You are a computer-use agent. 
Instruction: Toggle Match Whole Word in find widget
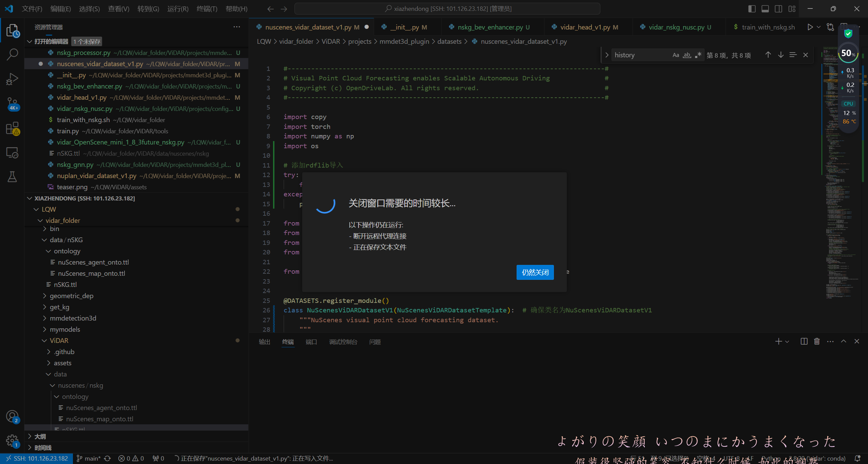[x=687, y=55]
